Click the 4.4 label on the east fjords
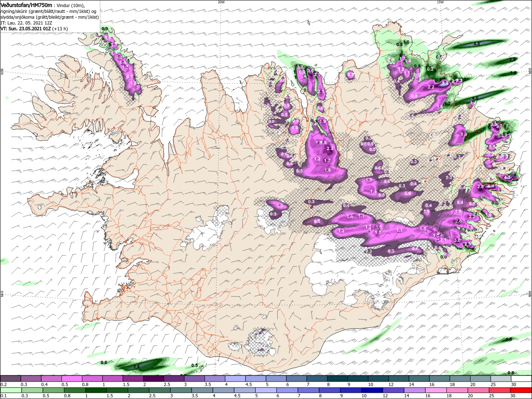 (x=491, y=186)
